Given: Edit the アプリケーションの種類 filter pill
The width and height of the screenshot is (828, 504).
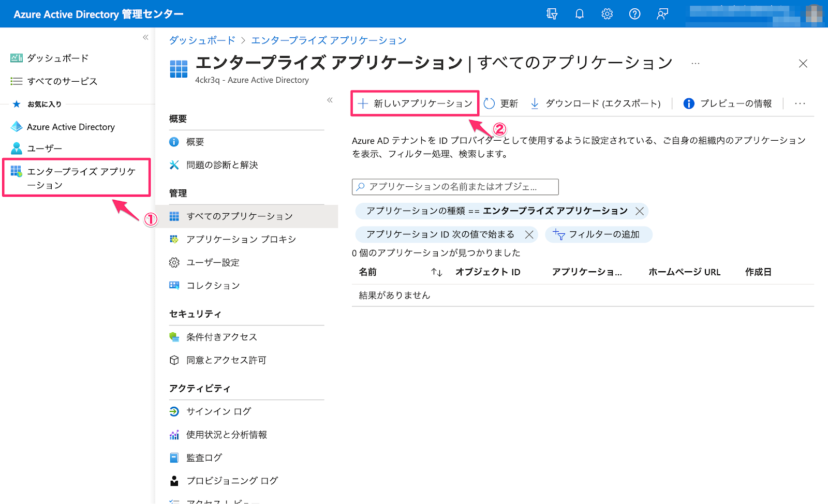Looking at the screenshot, I should [x=497, y=211].
